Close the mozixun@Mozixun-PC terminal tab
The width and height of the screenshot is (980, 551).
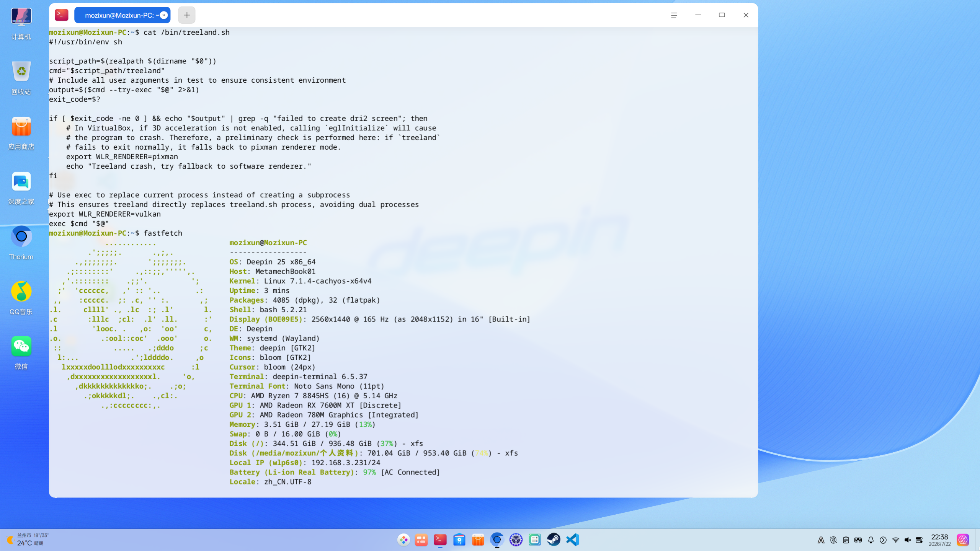pyautogui.click(x=164, y=15)
